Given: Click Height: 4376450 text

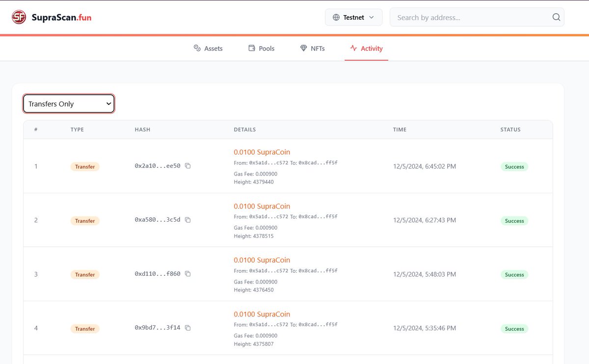Looking at the screenshot, I should (x=254, y=290).
